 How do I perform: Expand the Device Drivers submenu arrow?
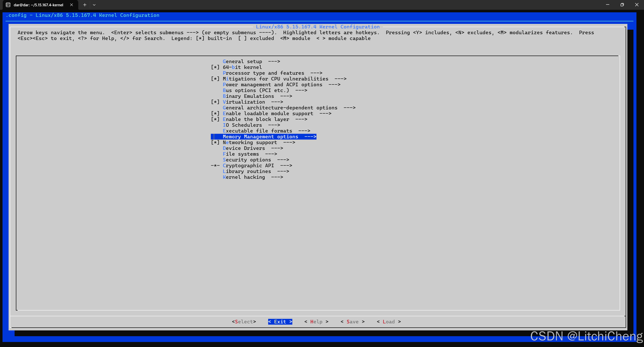point(277,148)
